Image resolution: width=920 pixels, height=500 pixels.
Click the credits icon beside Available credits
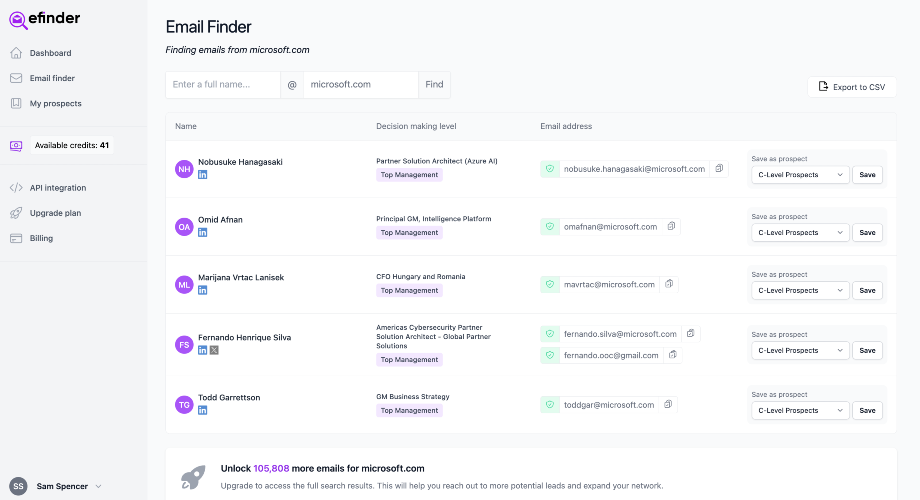[x=16, y=146]
